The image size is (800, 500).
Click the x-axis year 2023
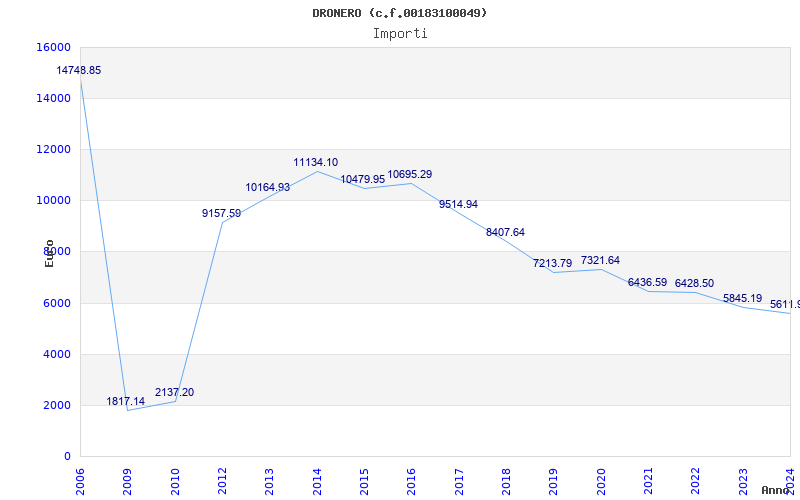click(x=743, y=482)
